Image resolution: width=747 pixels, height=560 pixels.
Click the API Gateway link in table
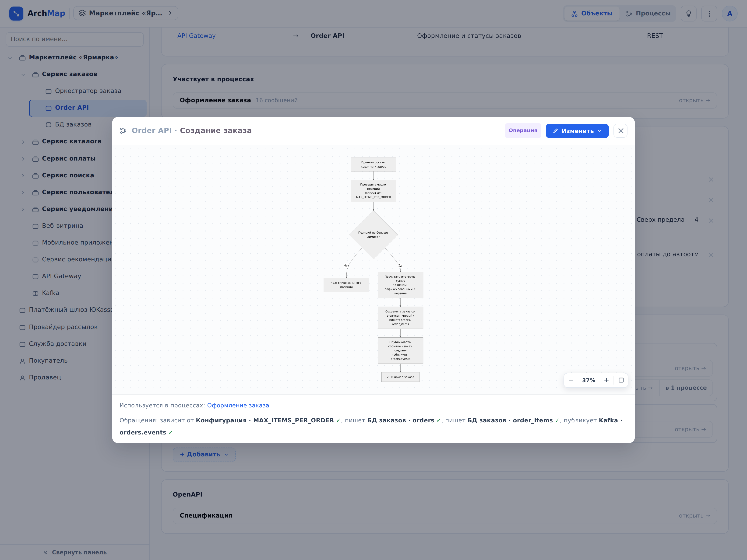click(196, 36)
